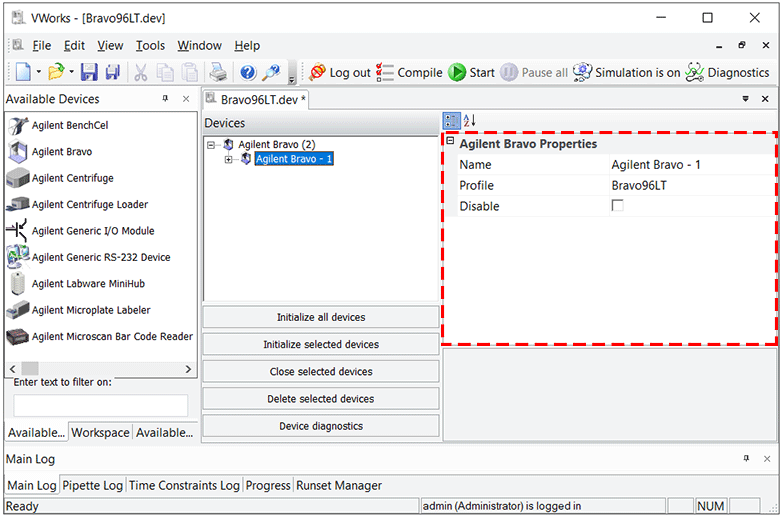This screenshot has width=782, height=516.
Task: Pin the Main Log panel
Action: point(746,459)
